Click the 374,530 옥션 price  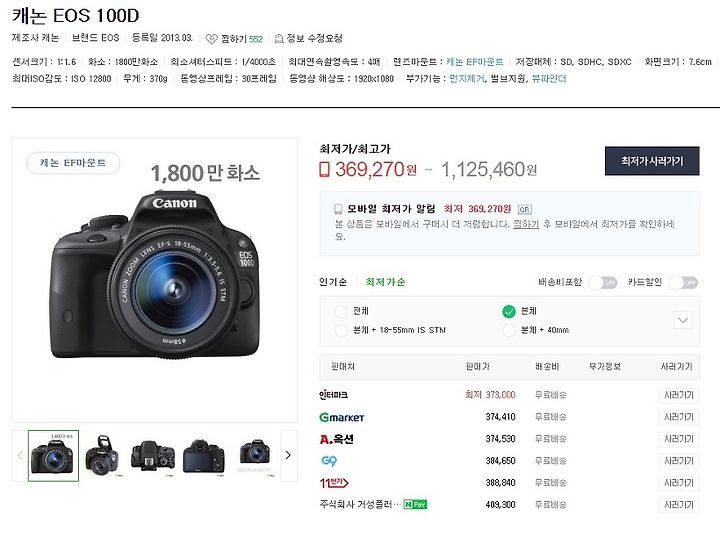point(501,439)
